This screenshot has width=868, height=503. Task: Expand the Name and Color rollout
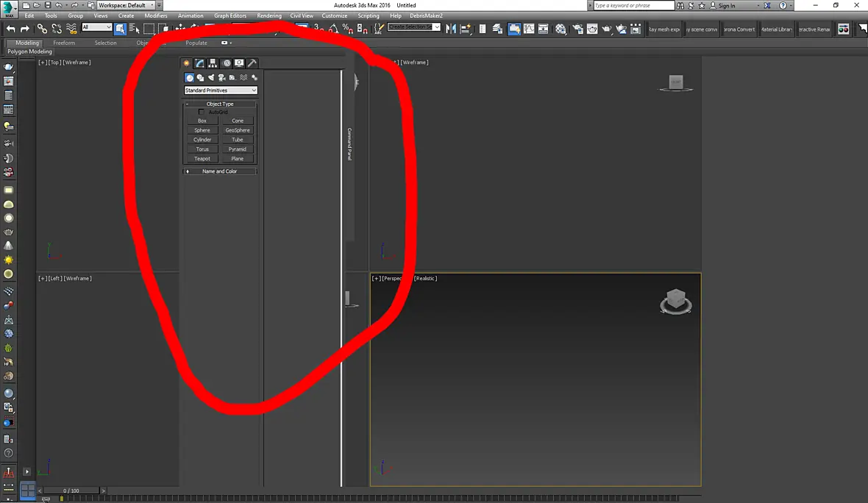220,171
